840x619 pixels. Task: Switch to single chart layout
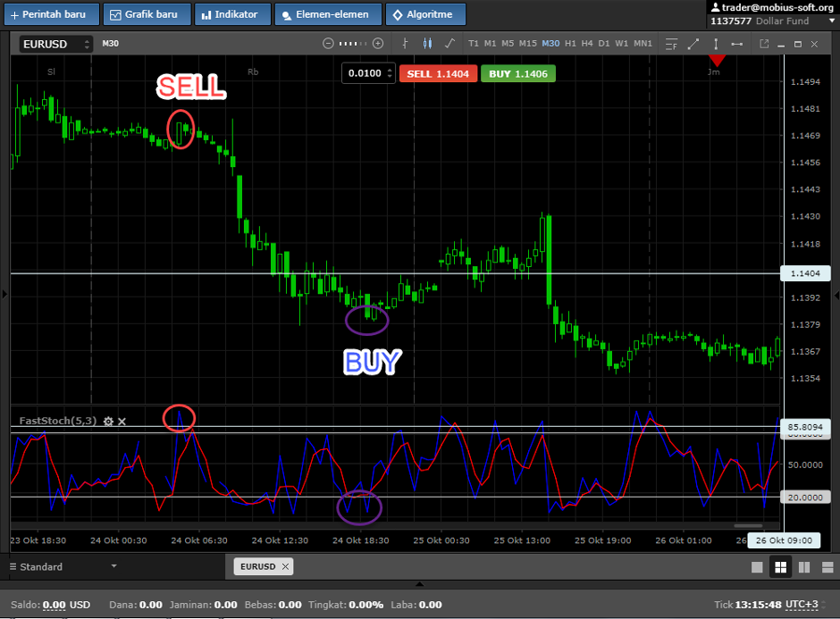757,567
